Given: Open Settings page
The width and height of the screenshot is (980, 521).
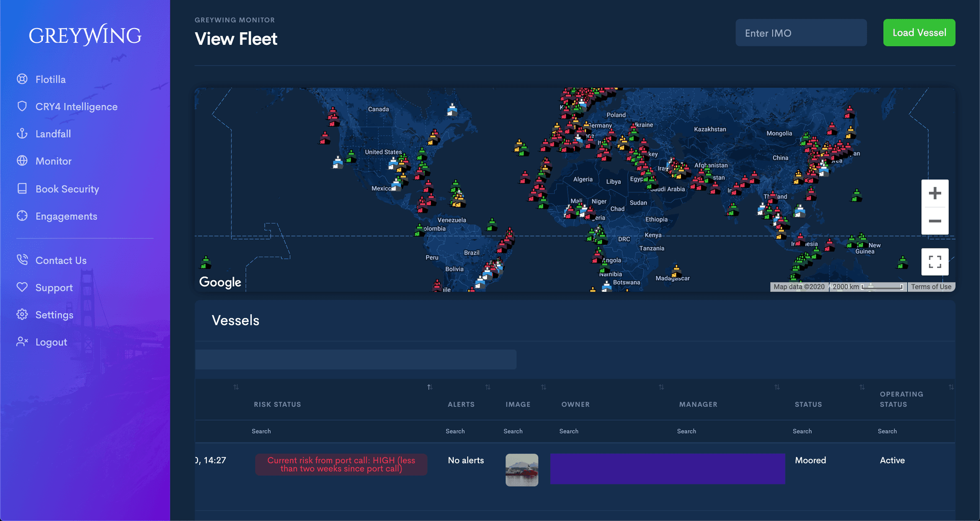Looking at the screenshot, I should [x=55, y=315].
